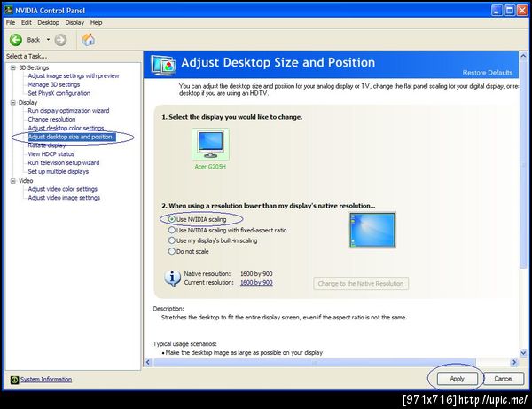Open Run display optimization wizard
Screen dimensions: 532x409
pos(68,111)
